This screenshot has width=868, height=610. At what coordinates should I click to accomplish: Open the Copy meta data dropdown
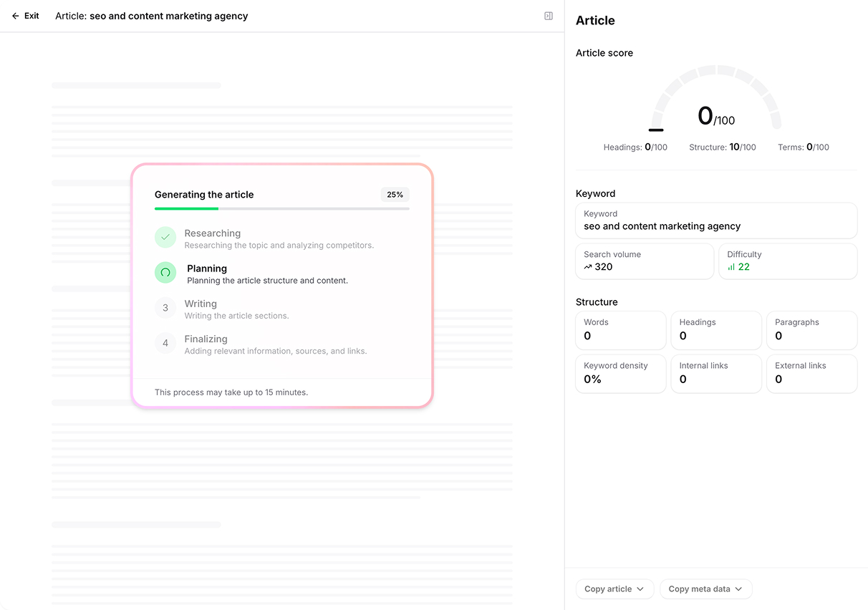pyautogui.click(x=705, y=589)
